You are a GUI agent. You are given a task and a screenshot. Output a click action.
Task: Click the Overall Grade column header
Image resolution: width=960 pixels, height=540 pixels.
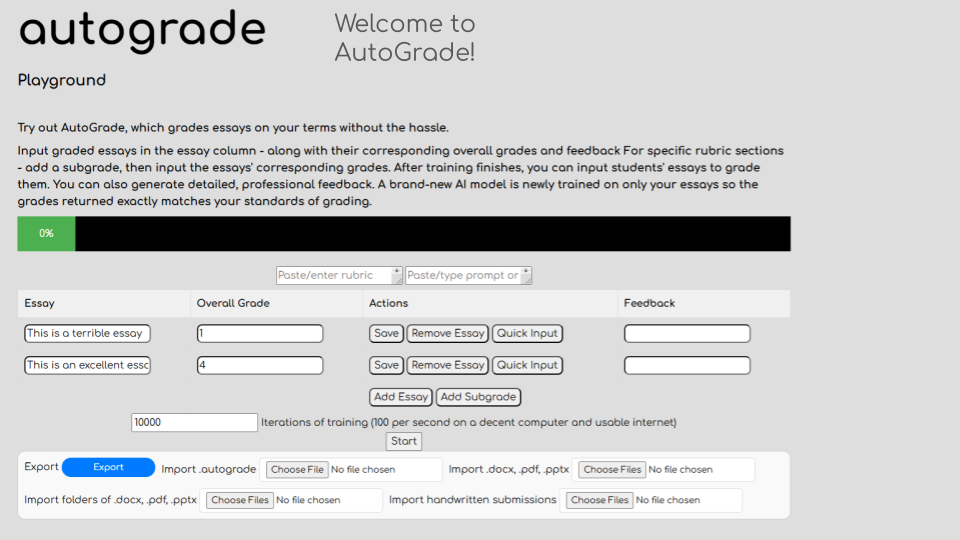coord(276,304)
